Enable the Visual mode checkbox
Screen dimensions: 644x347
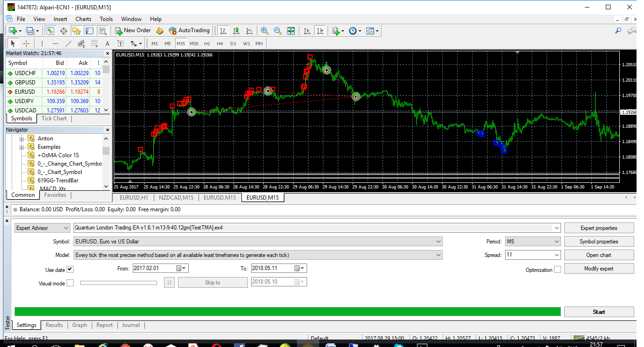click(x=70, y=283)
